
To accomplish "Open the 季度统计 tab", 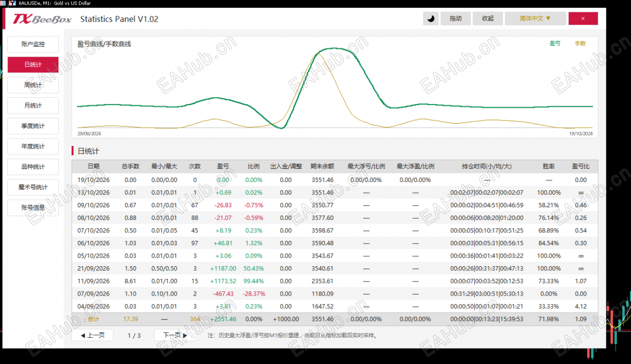I will [x=33, y=126].
